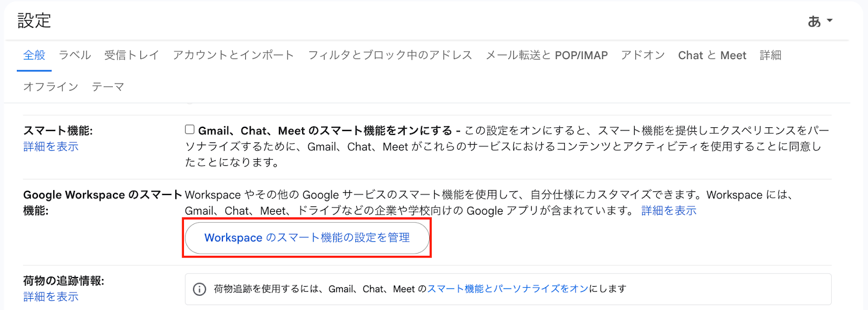
Task: Click Workspace のスマート機能の設定を管理 button
Action: point(307,238)
